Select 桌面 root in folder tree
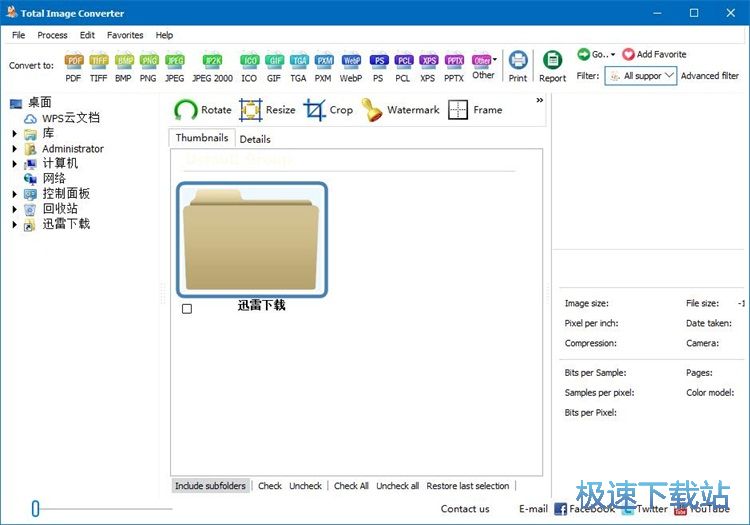 40,102
